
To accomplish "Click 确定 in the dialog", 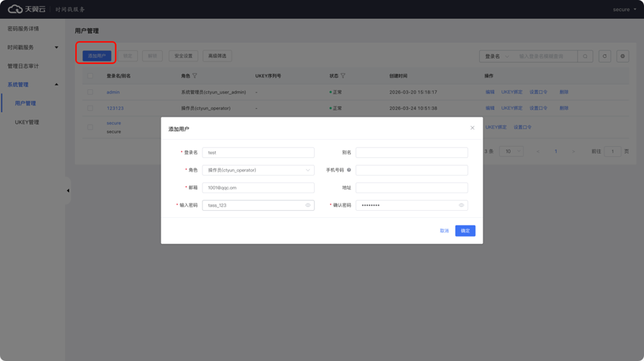I will [466, 230].
